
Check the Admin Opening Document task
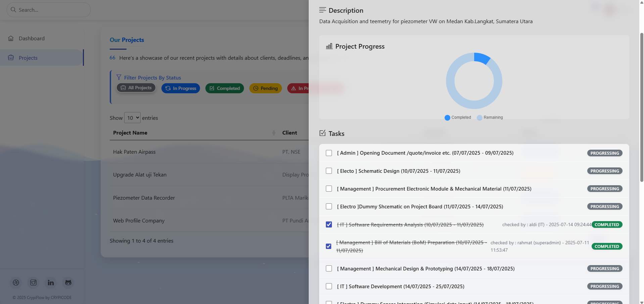(329, 153)
